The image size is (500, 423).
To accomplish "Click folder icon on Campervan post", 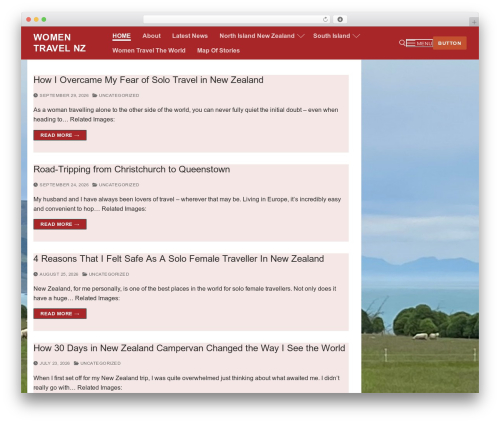I will coord(76,363).
